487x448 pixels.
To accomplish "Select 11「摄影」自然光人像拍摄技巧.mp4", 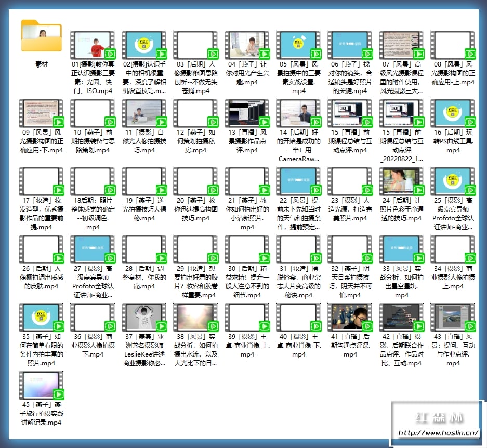I will [x=144, y=113].
